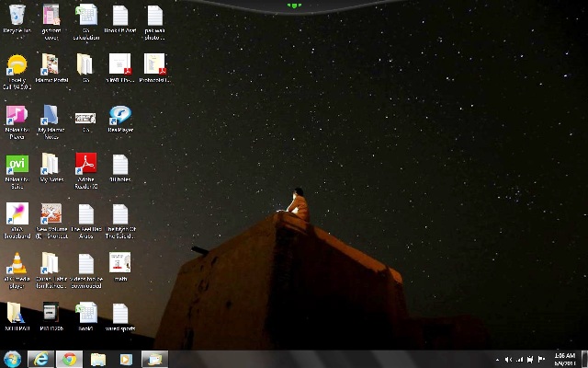This screenshot has height=368, width=588.
Task: Launch Windows Media Player from the taskbar
Action: (x=126, y=359)
